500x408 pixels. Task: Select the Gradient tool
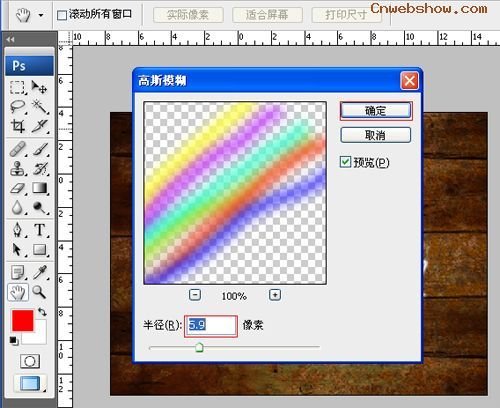click(40, 188)
